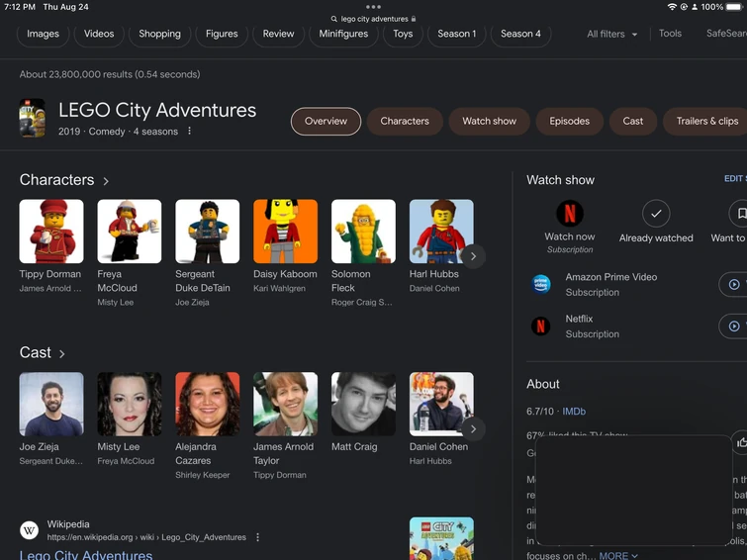The image size is (747, 560).
Task: Open Solomon Fleck corn costume picture
Action: click(363, 232)
